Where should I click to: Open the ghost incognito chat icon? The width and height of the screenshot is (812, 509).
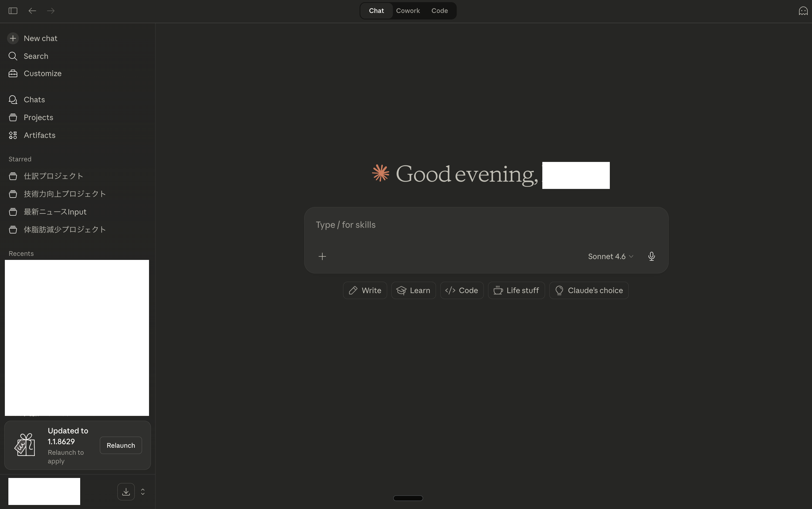(803, 11)
